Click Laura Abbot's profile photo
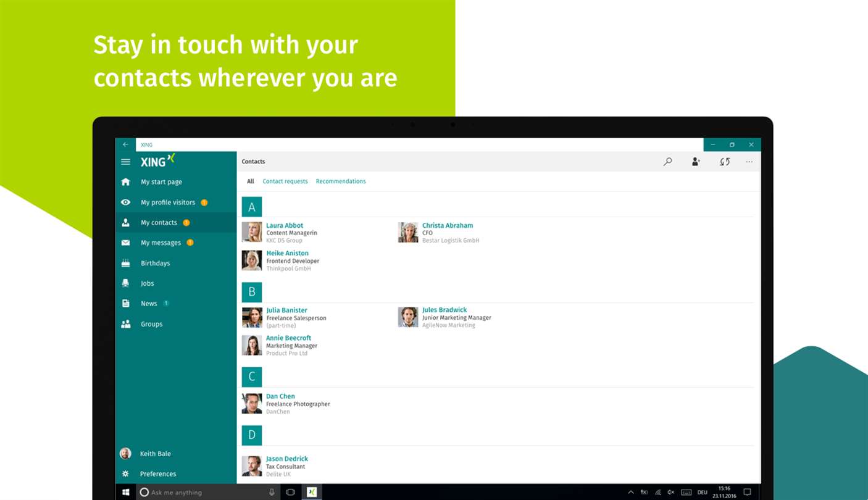This screenshot has height=500, width=868. click(252, 232)
